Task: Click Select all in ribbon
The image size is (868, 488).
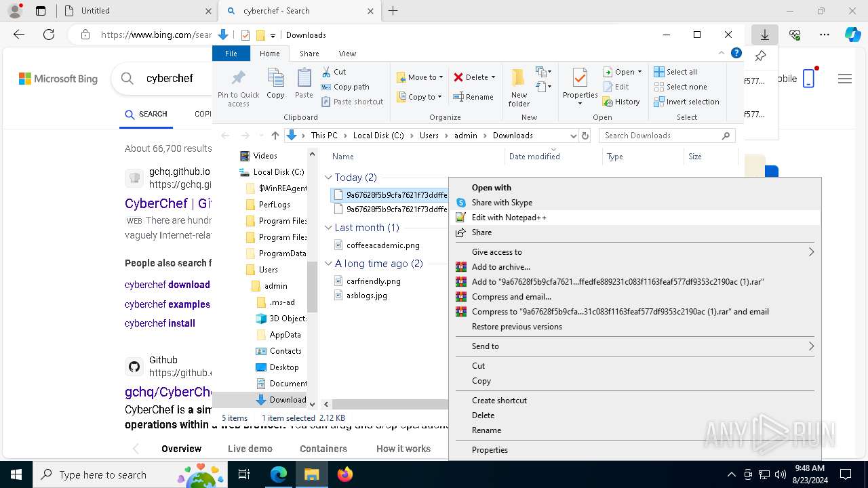Action: click(x=675, y=72)
